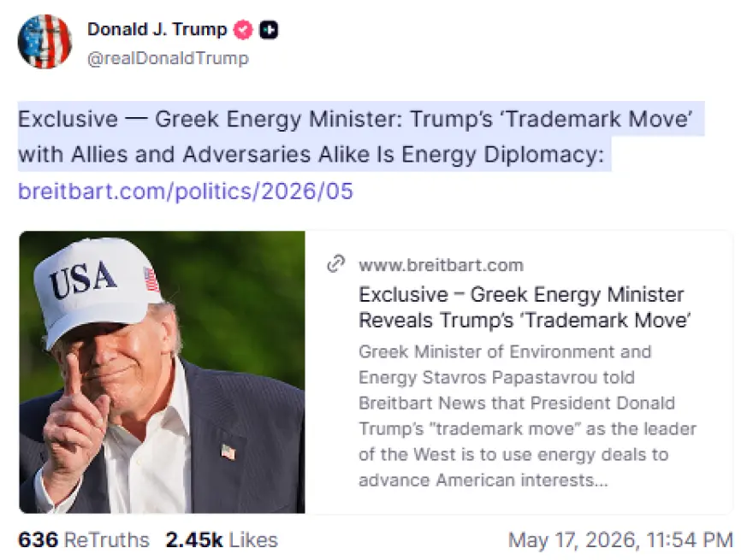The image size is (753, 560).
Task: Select the word 'Papastavrou' in card description
Action: coord(543,378)
